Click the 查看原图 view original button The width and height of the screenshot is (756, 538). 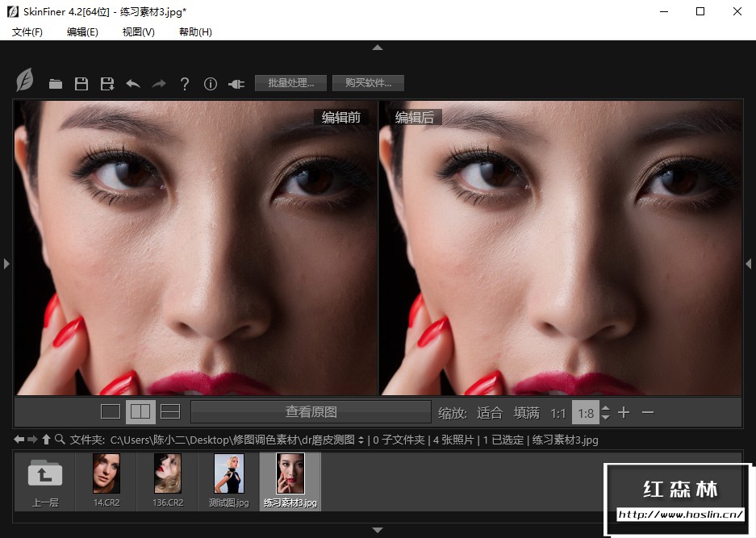pos(311,411)
